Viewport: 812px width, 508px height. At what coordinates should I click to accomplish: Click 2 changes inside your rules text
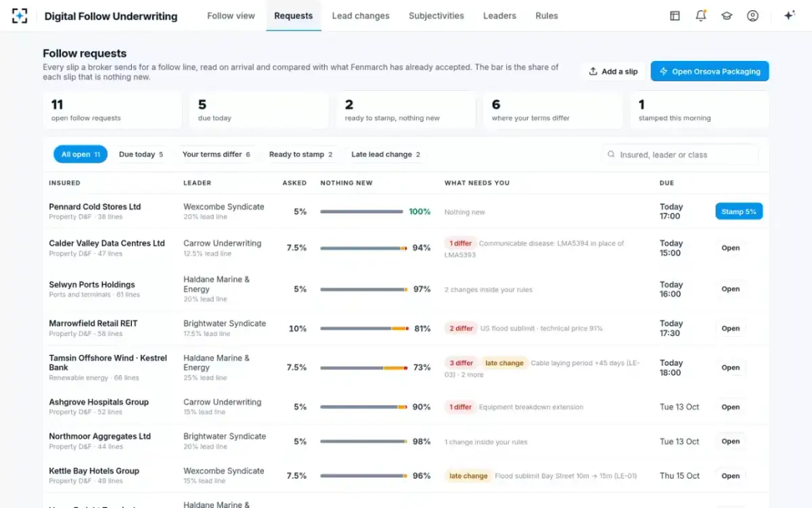pos(489,290)
